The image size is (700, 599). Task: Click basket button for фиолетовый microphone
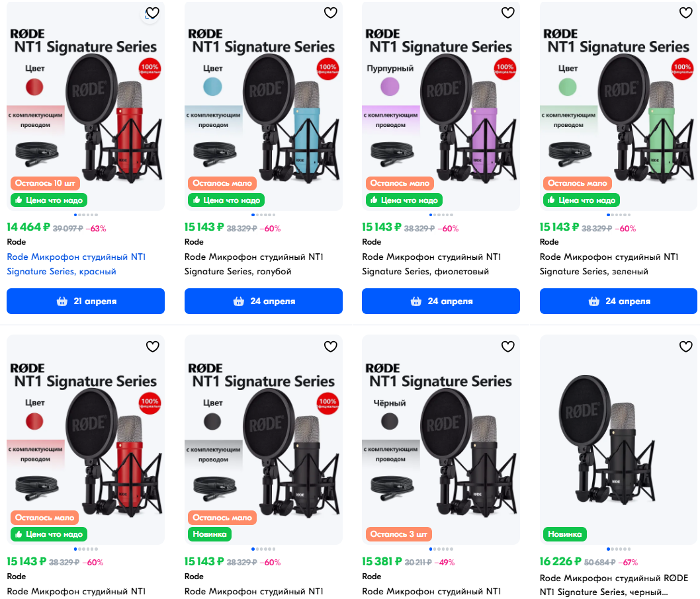point(441,301)
